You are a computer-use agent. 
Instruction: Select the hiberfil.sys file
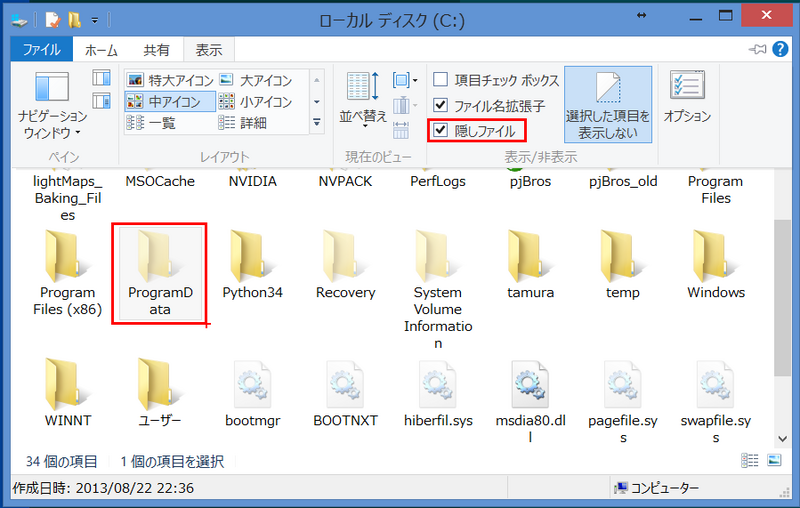[x=438, y=394]
